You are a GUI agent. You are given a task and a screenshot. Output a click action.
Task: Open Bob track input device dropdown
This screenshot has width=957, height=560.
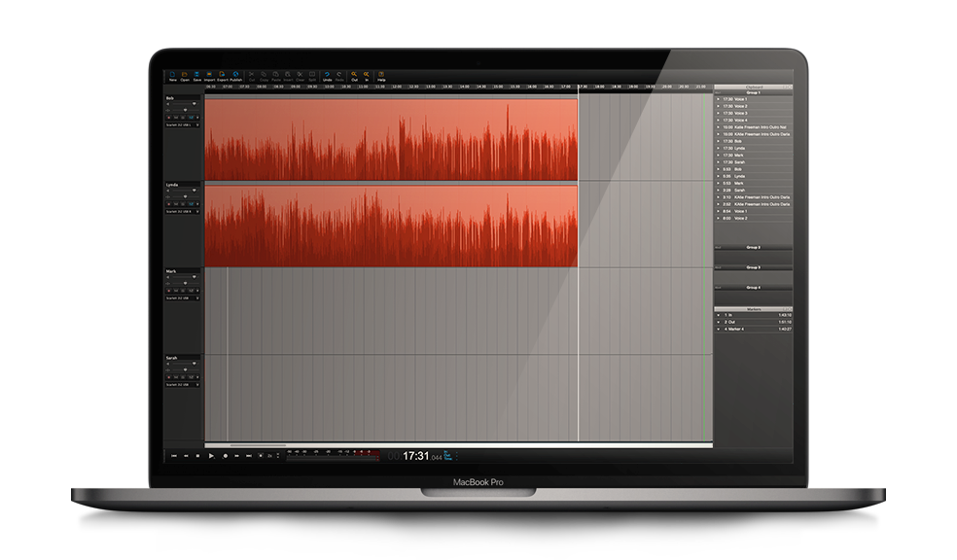pos(183,125)
